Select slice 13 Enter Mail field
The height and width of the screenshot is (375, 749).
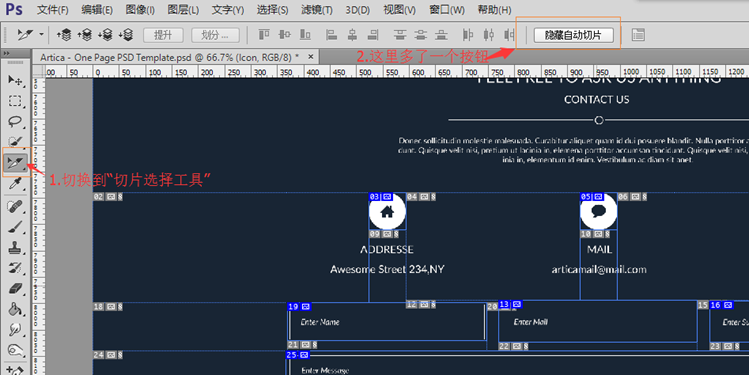click(x=598, y=321)
